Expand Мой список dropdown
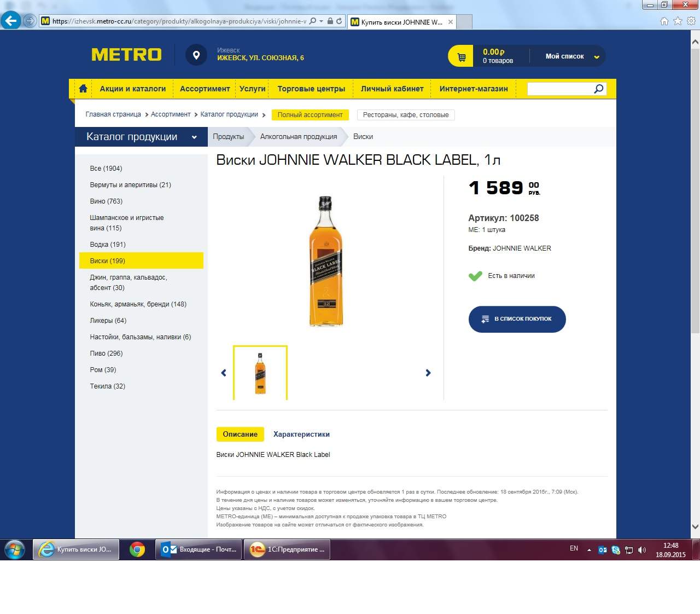 coord(596,56)
